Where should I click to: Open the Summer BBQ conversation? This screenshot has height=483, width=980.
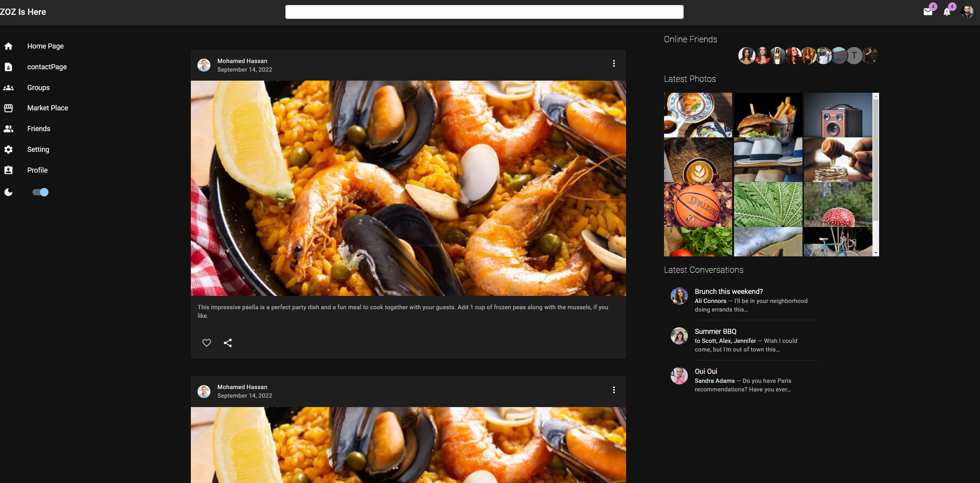click(x=715, y=332)
